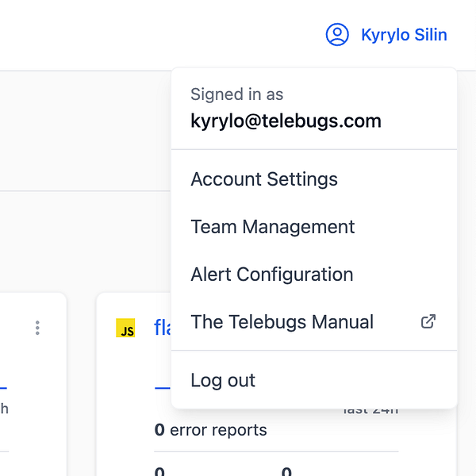Open Account Settings
The height and width of the screenshot is (476, 476).
pyautogui.click(x=314, y=179)
